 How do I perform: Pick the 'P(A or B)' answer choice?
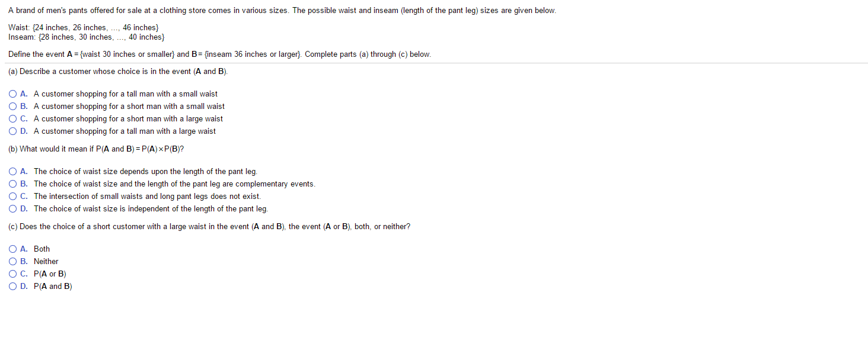(12, 274)
